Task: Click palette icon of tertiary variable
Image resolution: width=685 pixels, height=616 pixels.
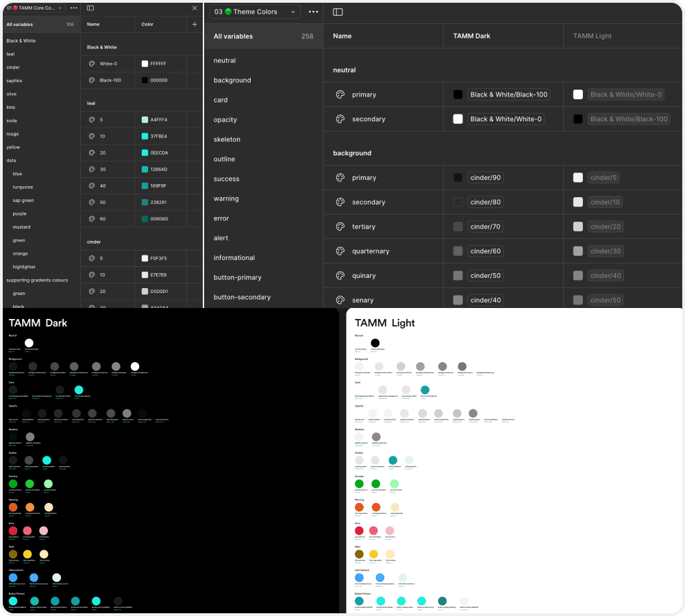Action: 340,227
